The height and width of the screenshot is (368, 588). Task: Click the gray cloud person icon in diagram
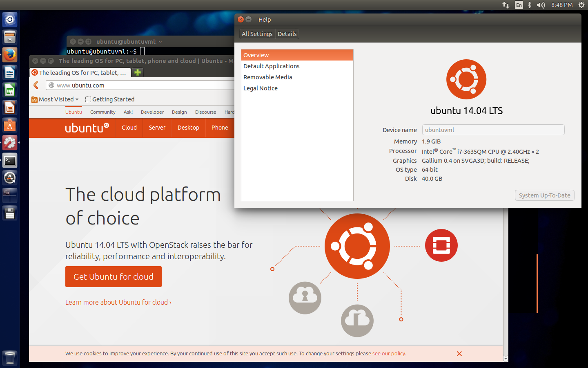tap(305, 298)
